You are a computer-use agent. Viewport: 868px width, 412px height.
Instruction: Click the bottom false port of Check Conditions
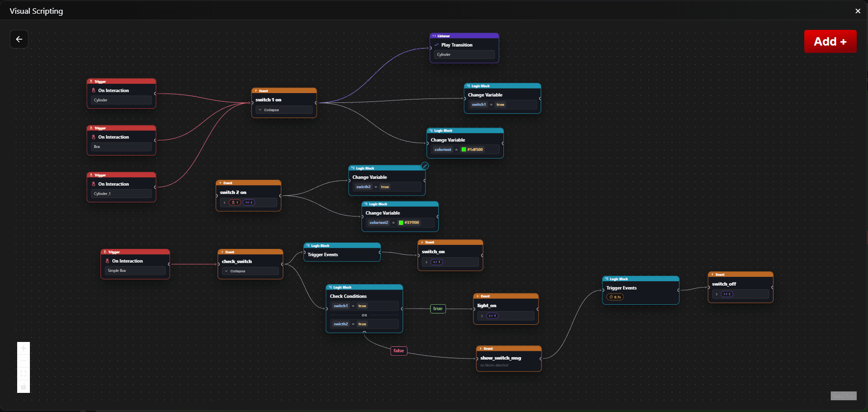click(x=364, y=333)
